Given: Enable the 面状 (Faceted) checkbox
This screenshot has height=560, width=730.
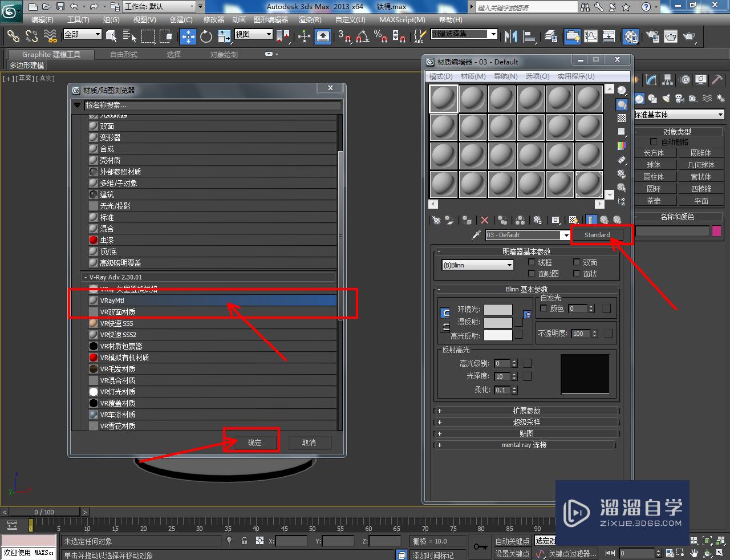Looking at the screenshot, I should [x=577, y=274].
